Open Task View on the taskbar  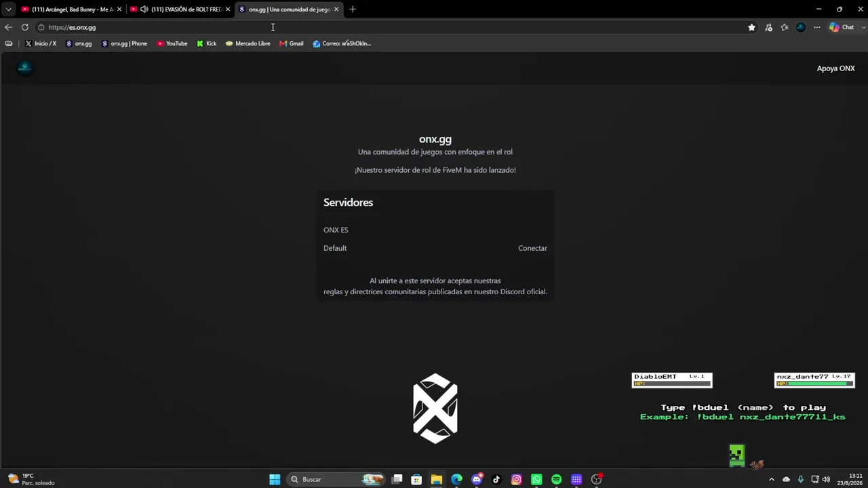(397, 479)
